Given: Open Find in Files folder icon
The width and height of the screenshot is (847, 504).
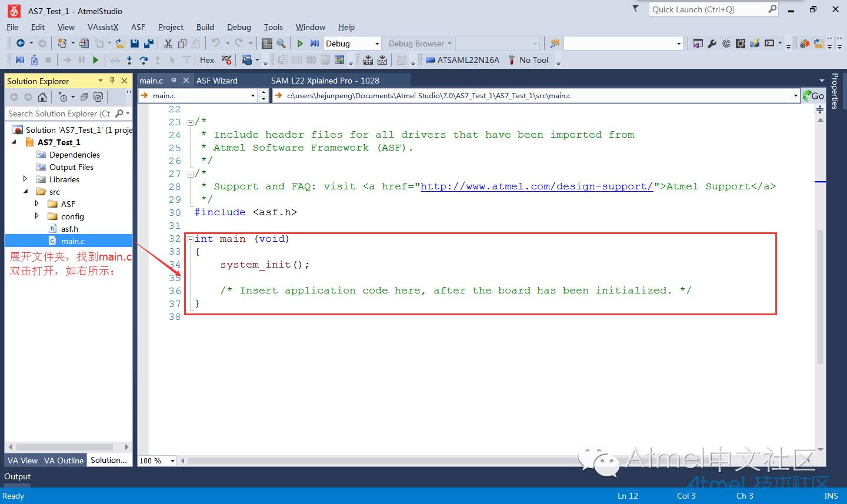Looking at the screenshot, I should pyautogui.click(x=555, y=43).
